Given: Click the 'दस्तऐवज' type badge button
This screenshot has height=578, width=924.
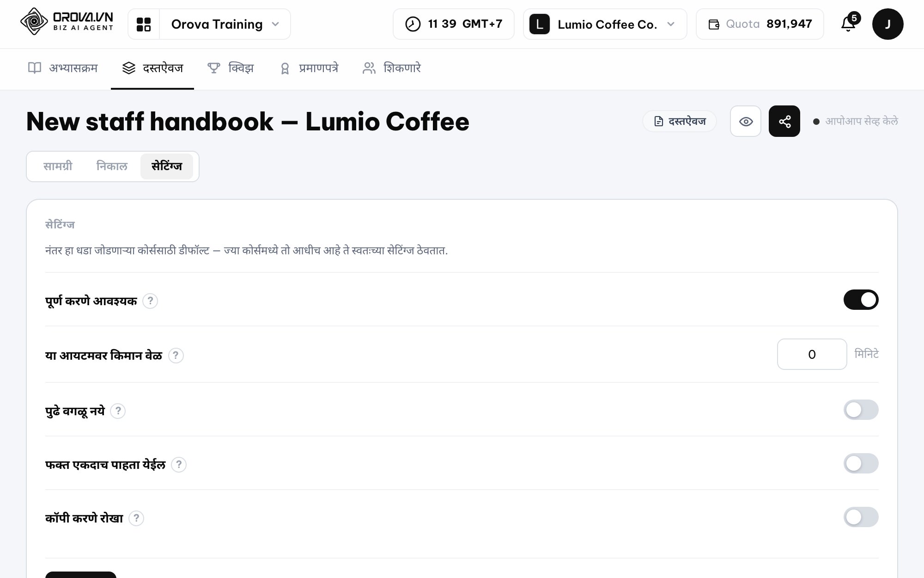Looking at the screenshot, I should click(x=680, y=121).
